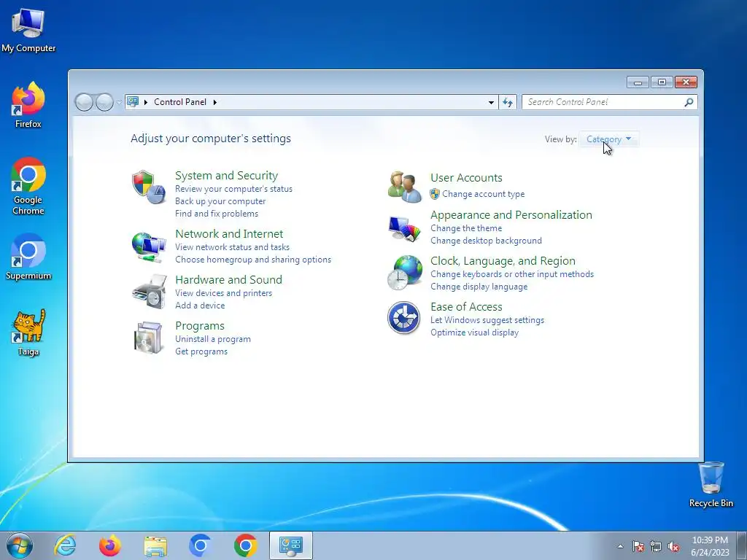Launch Internet Explorer from taskbar
747x560 pixels.
[65, 545]
